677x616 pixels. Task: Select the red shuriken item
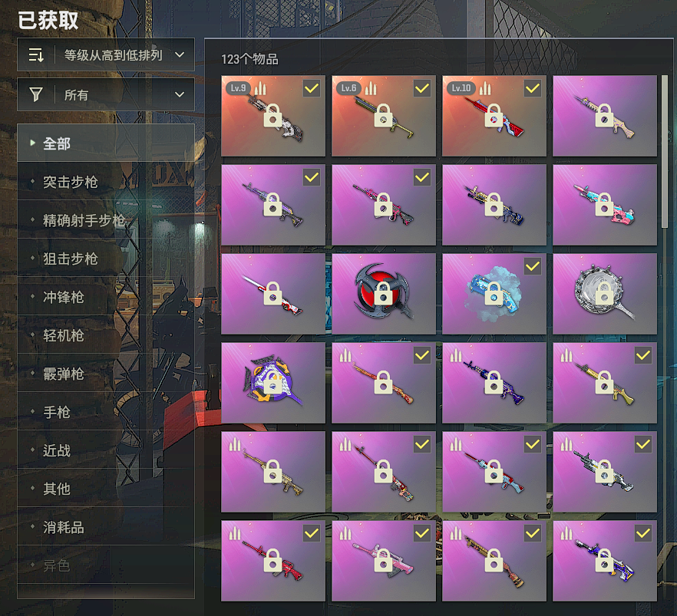coord(384,293)
